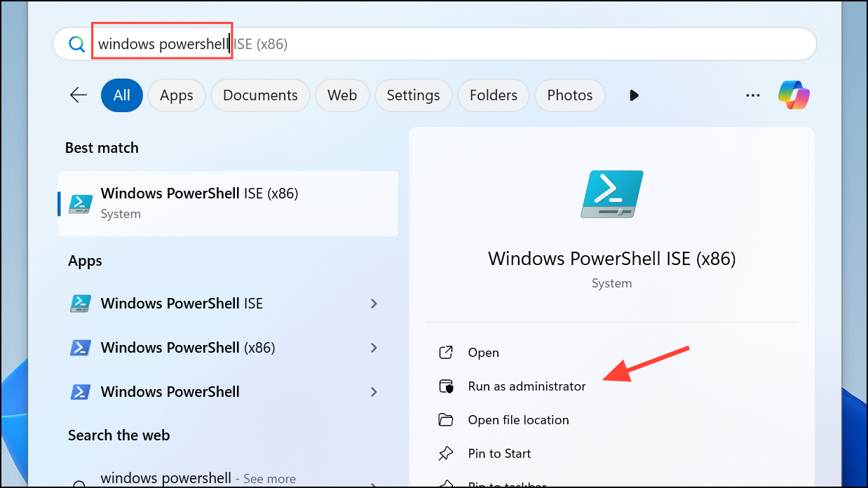868x488 pixels.
Task: Expand Windows PowerShell ISE chevron
Action: click(x=374, y=304)
